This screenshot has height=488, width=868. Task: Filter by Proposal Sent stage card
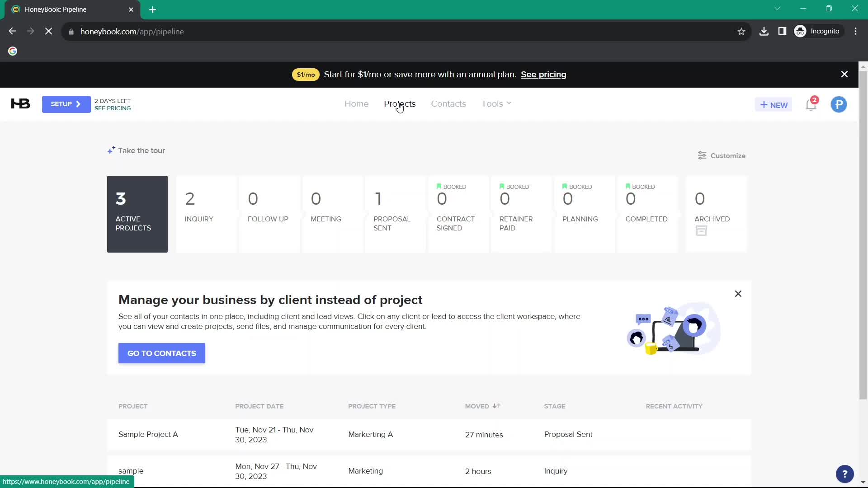click(x=396, y=214)
